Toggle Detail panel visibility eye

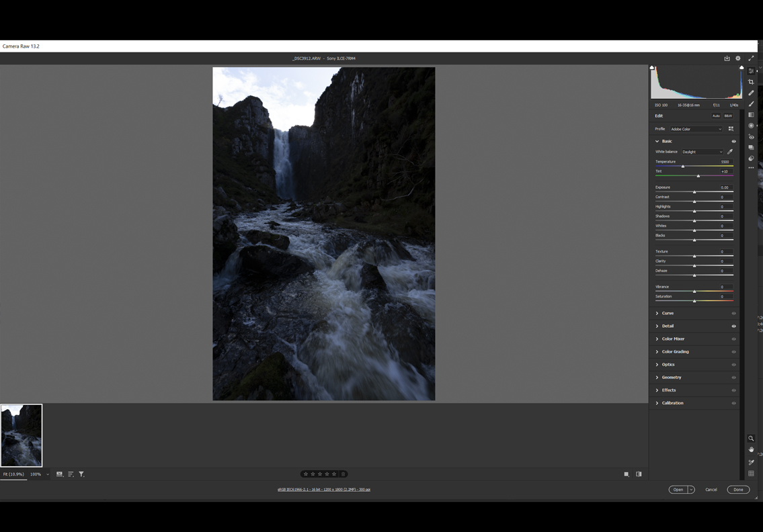pyautogui.click(x=733, y=326)
